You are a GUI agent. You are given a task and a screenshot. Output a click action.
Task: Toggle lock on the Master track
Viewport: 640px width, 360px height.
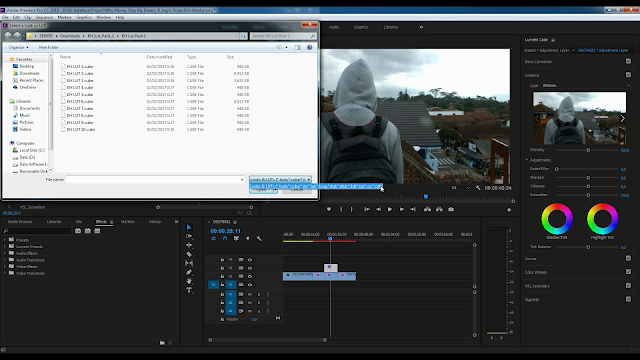pos(222,319)
